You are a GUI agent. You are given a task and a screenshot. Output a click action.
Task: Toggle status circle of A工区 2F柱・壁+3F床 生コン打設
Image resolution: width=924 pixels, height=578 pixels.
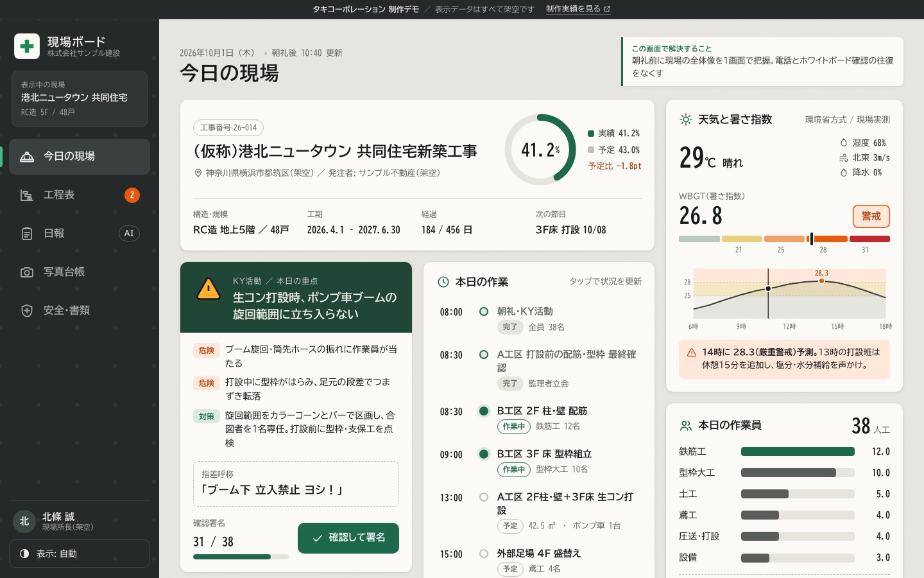[x=484, y=497]
